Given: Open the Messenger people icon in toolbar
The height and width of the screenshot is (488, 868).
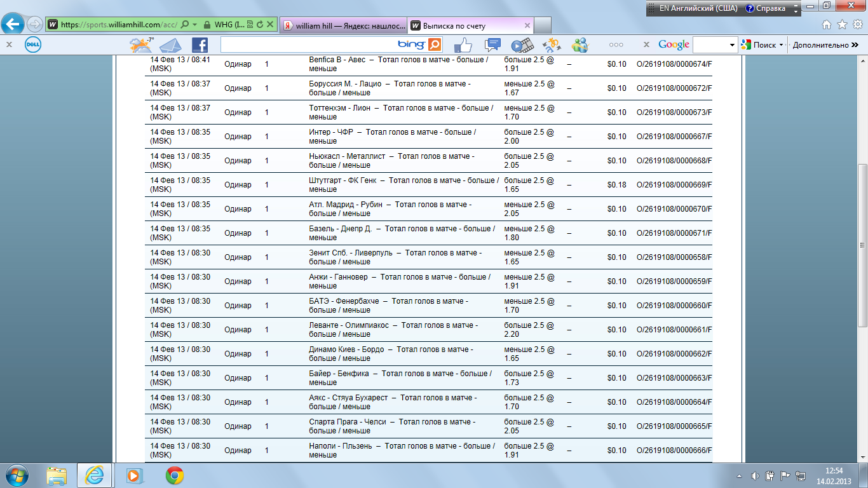Looking at the screenshot, I should pyautogui.click(x=580, y=45).
